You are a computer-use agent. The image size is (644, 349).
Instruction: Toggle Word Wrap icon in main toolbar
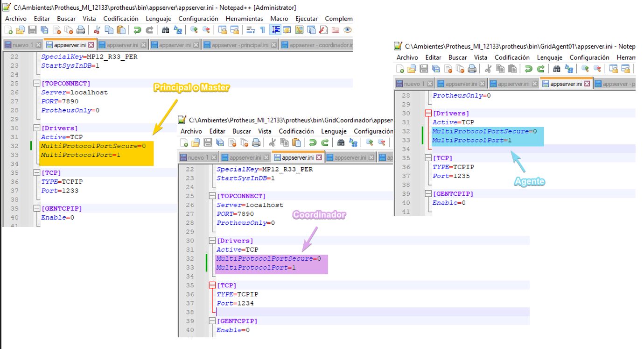(251, 30)
